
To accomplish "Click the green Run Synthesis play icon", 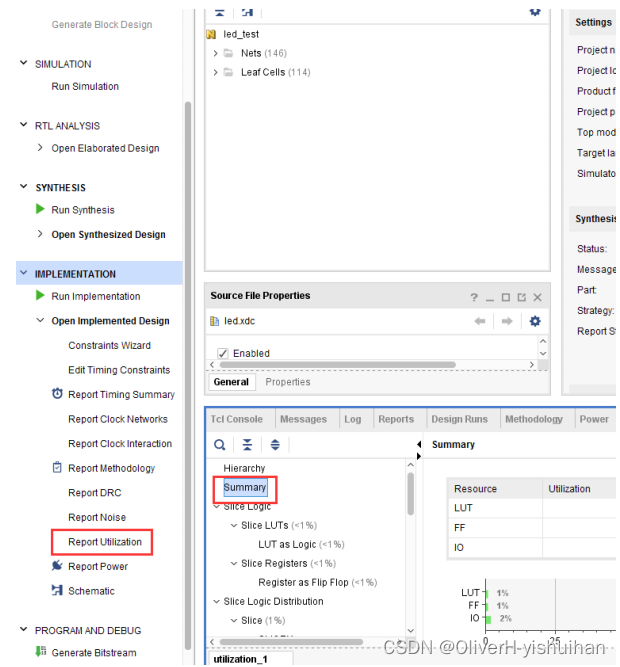I will point(40,209).
